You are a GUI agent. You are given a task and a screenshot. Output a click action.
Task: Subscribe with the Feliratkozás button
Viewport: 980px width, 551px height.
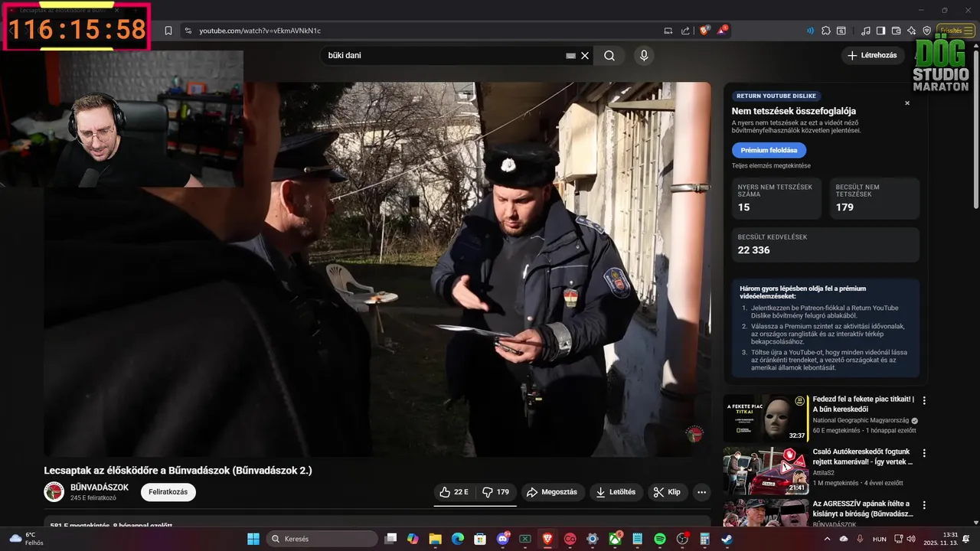tap(168, 492)
